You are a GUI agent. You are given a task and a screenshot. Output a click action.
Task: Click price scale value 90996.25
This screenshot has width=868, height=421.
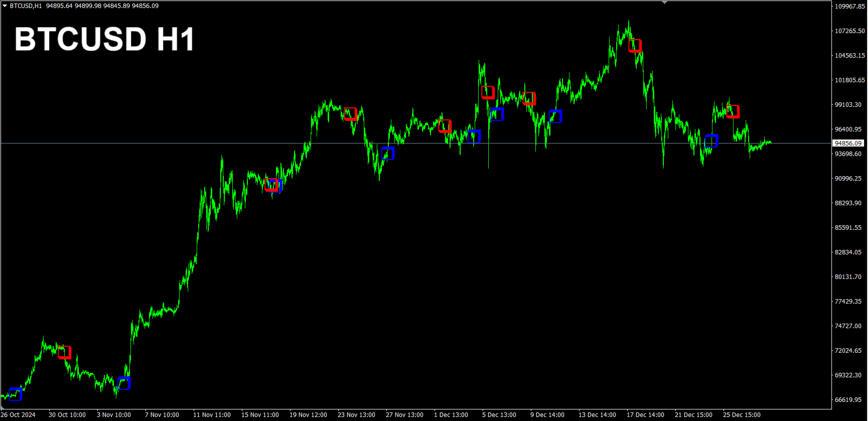(848, 179)
